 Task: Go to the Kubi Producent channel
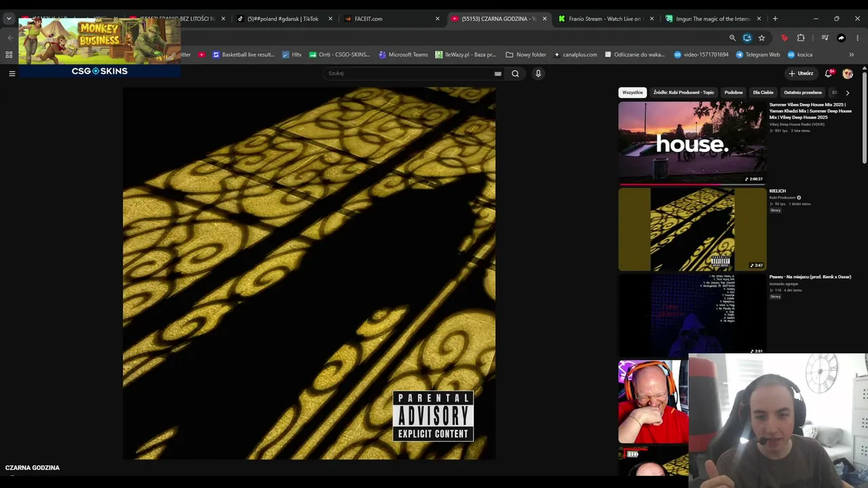[x=783, y=198]
